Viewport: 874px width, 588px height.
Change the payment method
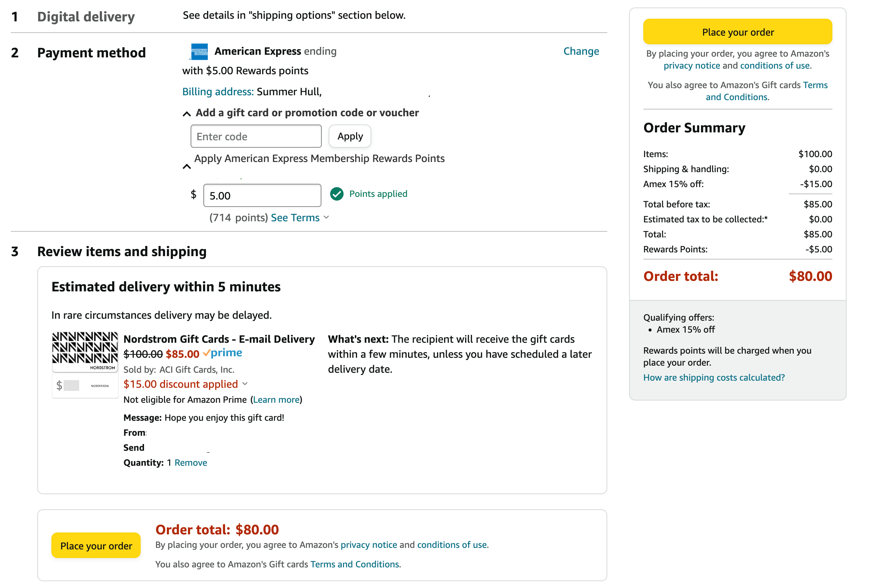coord(581,51)
